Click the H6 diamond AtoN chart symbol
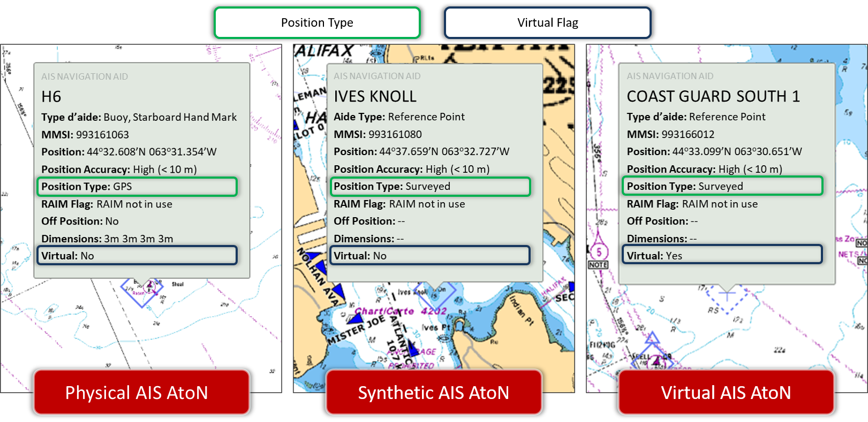The height and width of the screenshot is (422, 868). (144, 291)
